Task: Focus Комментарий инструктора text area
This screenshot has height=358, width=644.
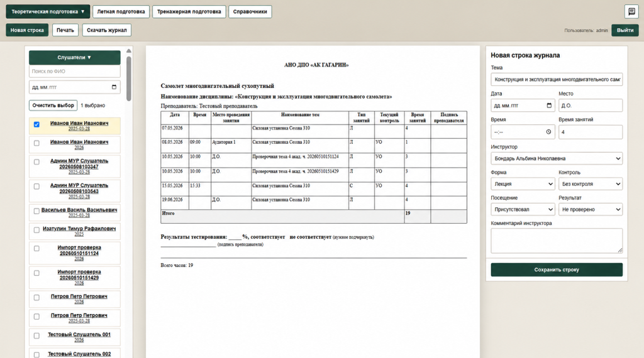Action: (557, 241)
